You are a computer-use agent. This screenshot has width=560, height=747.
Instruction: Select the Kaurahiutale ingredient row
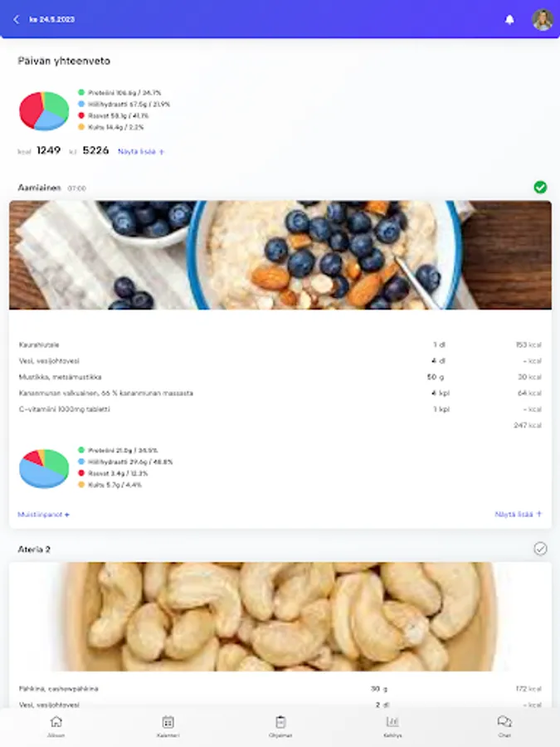(280, 344)
